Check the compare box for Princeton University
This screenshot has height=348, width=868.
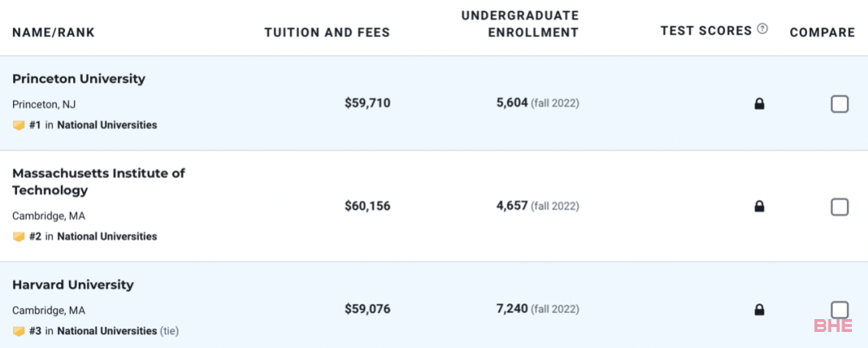coord(839,104)
